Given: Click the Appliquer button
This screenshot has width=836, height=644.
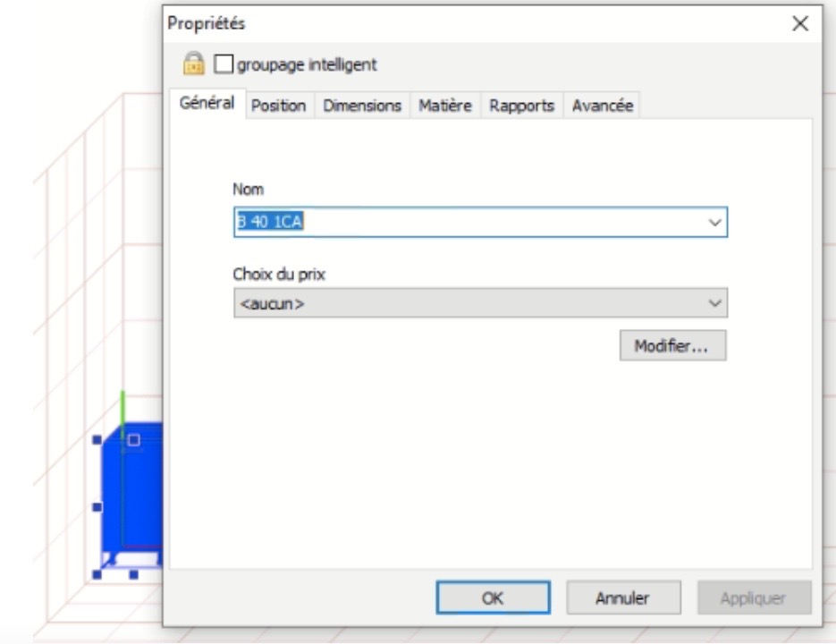Looking at the screenshot, I should (754, 598).
